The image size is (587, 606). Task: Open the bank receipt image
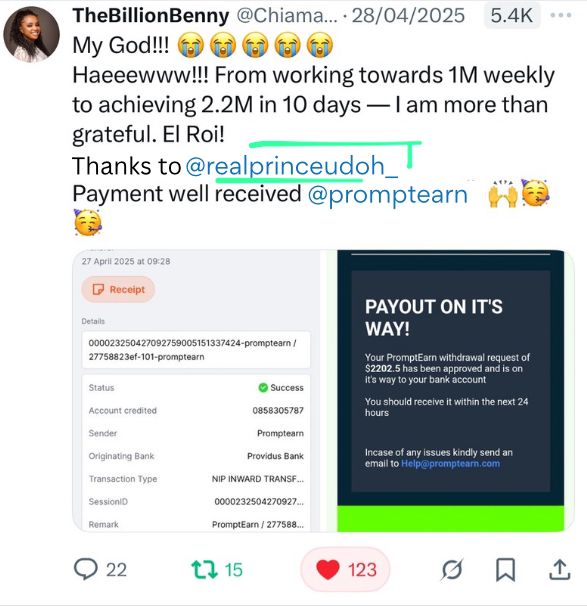point(196,391)
